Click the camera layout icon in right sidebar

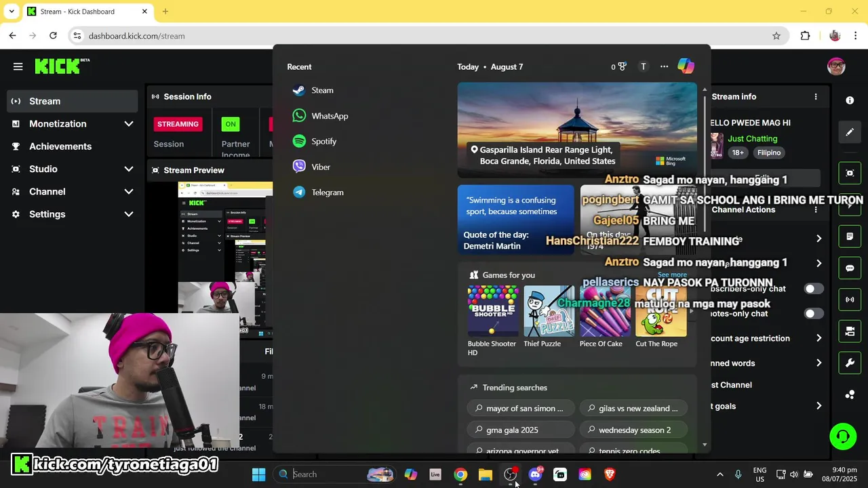click(x=850, y=331)
